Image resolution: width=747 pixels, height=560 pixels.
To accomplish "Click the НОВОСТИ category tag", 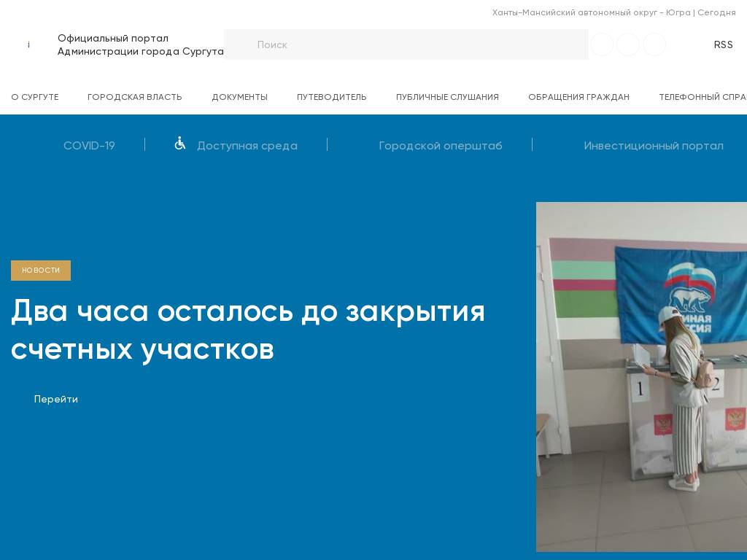I will [x=41, y=270].
